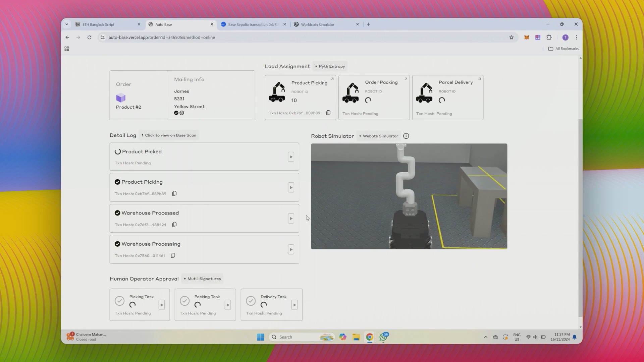This screenshot has height=362, width=644.
Task: Expand the Product Picking log entry arrow
Action: (x=291, y=187)
